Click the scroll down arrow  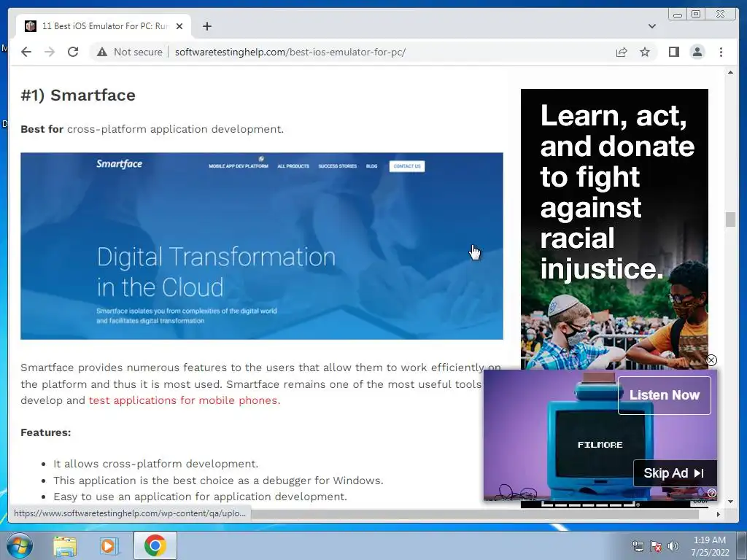click(730, 502)
